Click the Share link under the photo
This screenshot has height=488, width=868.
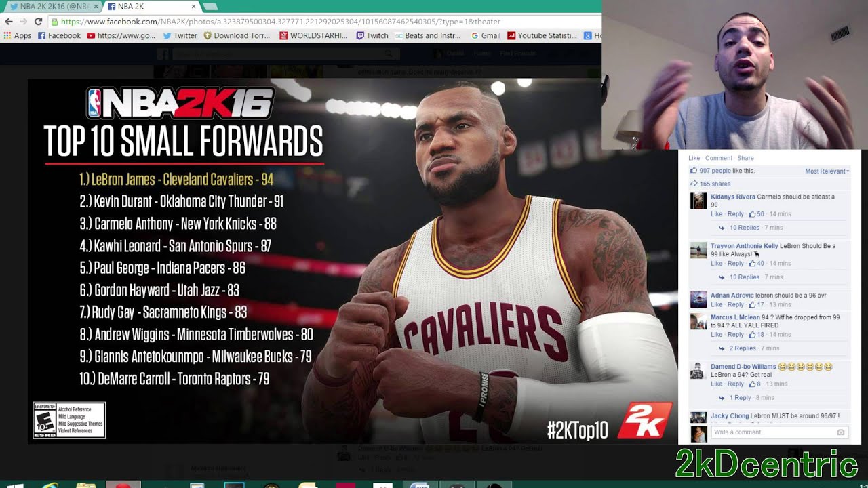745,158
